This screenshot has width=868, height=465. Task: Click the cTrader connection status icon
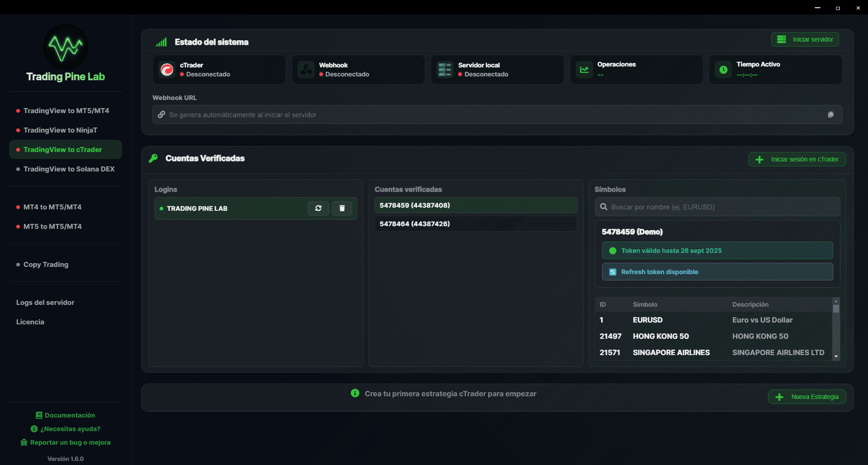pos(167,70)
